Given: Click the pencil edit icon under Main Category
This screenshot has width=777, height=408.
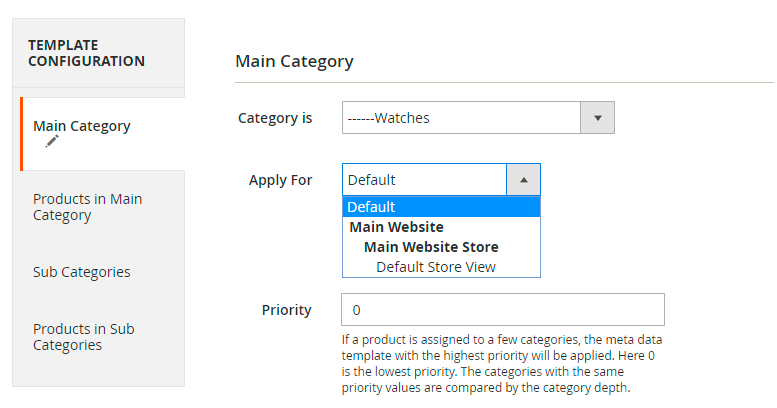Looking at the screenshot, I should [x=52, y=141].
